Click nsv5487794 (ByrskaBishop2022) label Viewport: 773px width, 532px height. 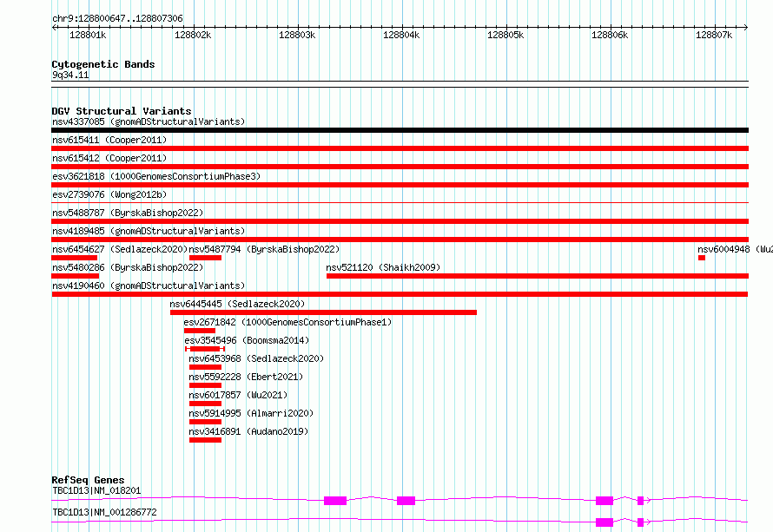pos(264,249)
